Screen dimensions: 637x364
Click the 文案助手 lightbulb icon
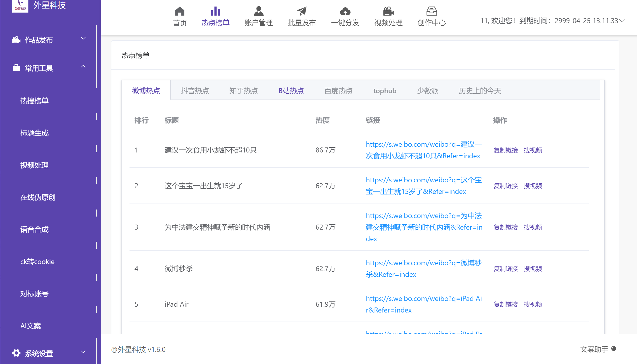coord(614,349)
